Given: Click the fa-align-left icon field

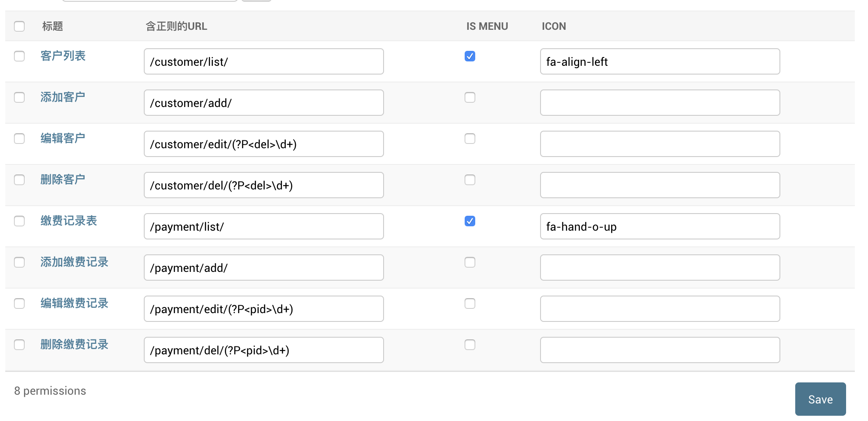Looking at the screenshot, I should click(x=660, y=62).
